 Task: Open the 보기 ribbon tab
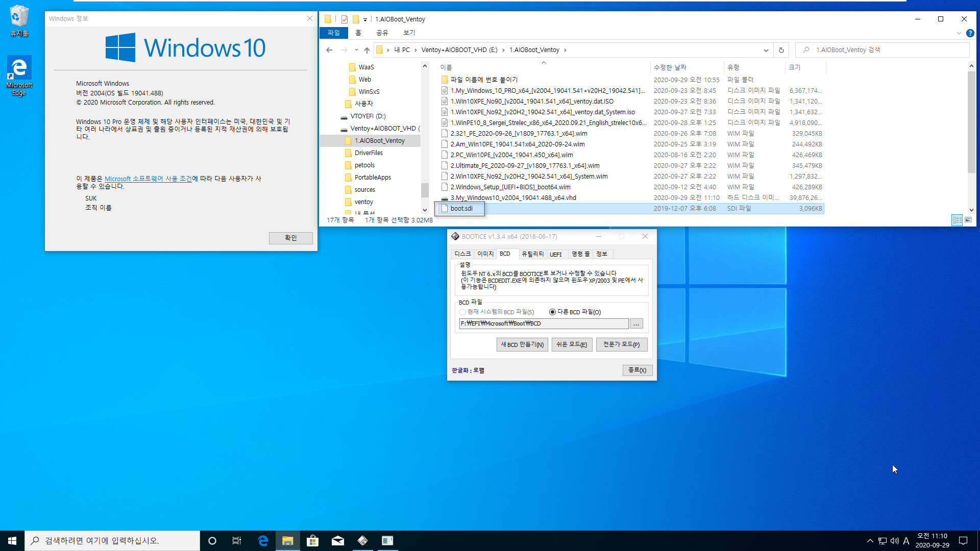(x=409, y=33)
